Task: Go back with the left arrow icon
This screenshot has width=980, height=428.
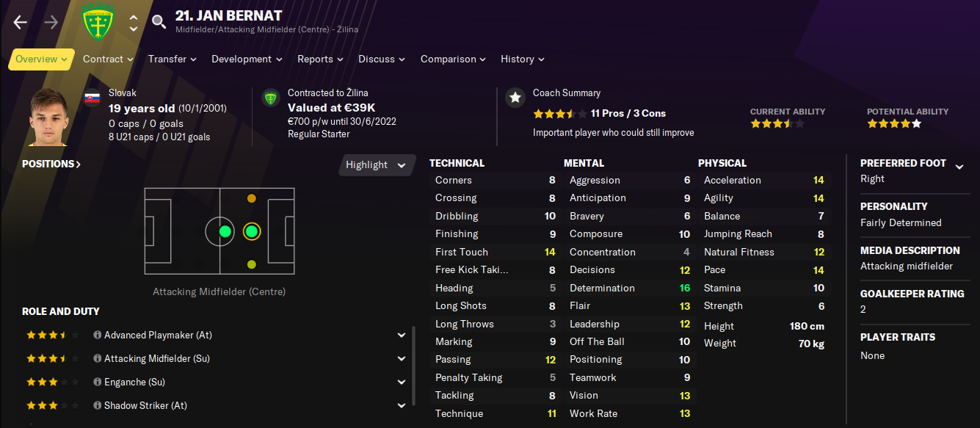Action: point(20,23)
